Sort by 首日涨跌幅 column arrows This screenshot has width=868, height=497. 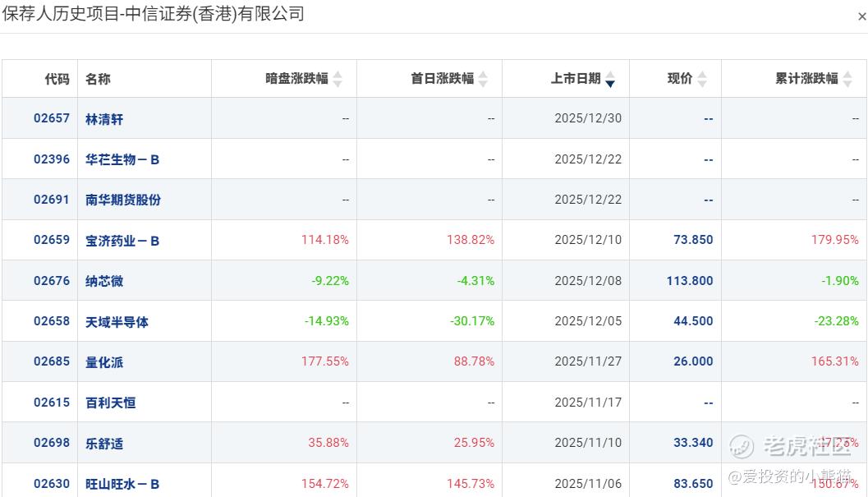point(483,79)
